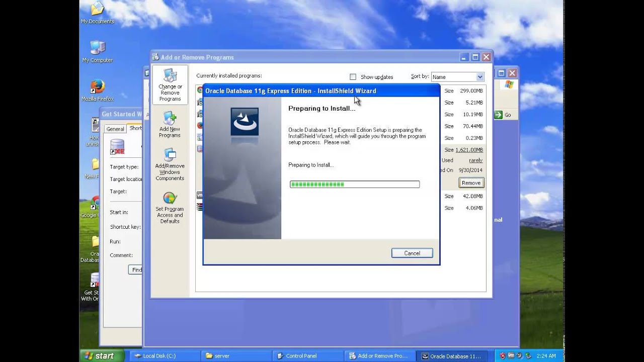Click the 'Preparing to Install...' wizard heading
This screenshot has width=644, height=362.
point(321,108)
